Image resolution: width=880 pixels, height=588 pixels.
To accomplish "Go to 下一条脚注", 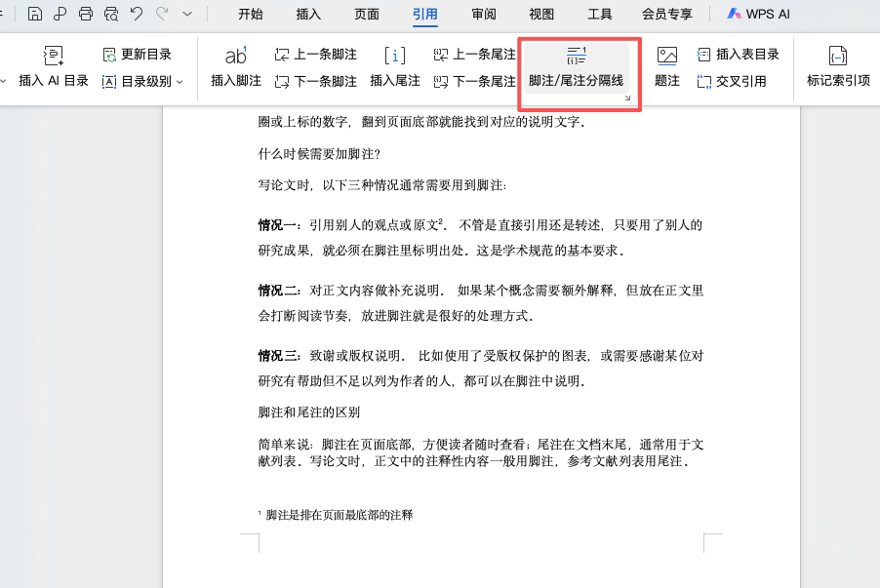I will 316,81.
